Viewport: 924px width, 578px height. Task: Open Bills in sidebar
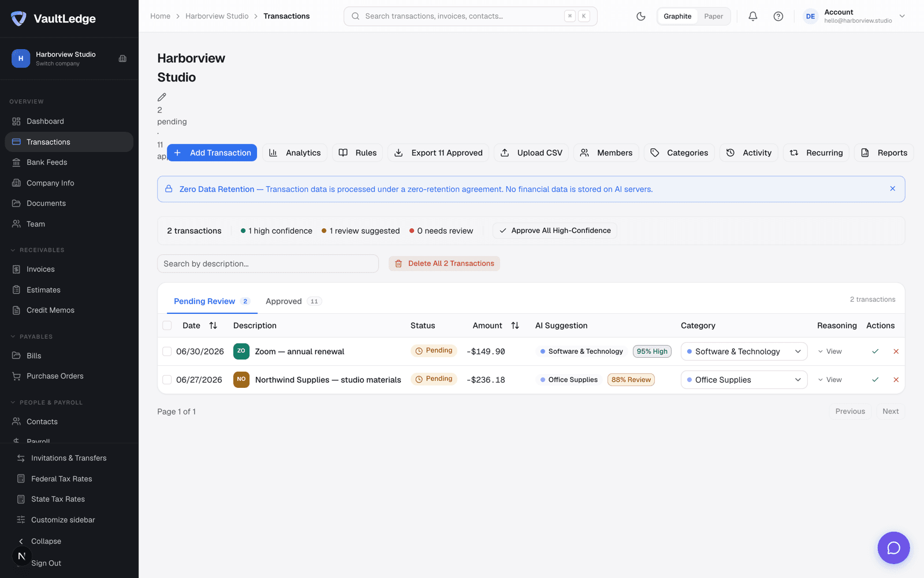tap(69, 356)
